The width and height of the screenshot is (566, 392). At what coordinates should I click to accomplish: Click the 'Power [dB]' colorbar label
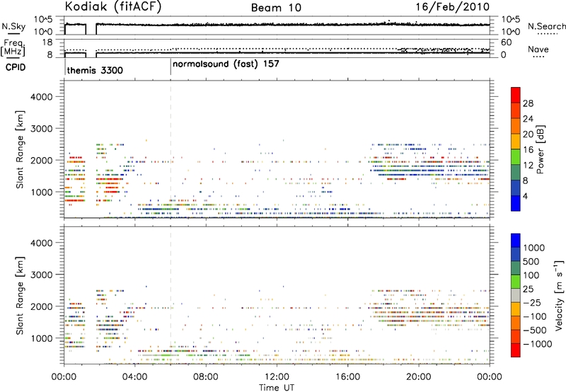(x=540, y=149)
